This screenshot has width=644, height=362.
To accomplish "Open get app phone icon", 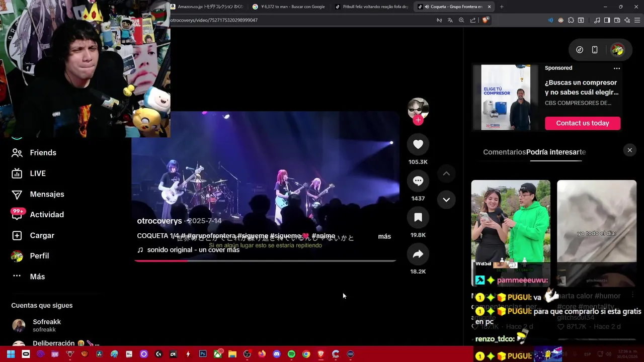I will point(595,50).
